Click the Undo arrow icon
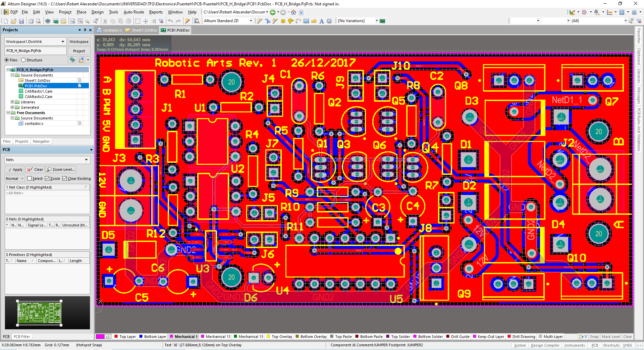This screenshot has height=350, width=644. point(170,21)
